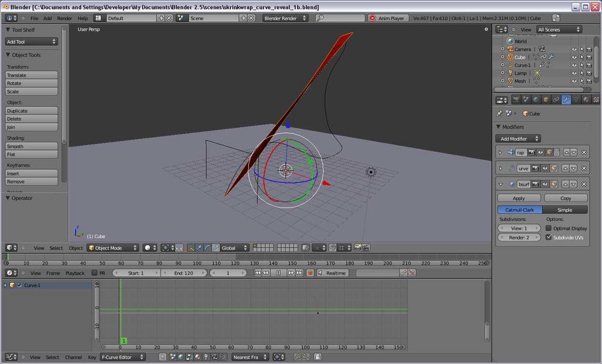Open the Add Tool dropdown in Tool Shelf
The height and width of the screenshot is (364, 602).
click(x=31, y=42)
